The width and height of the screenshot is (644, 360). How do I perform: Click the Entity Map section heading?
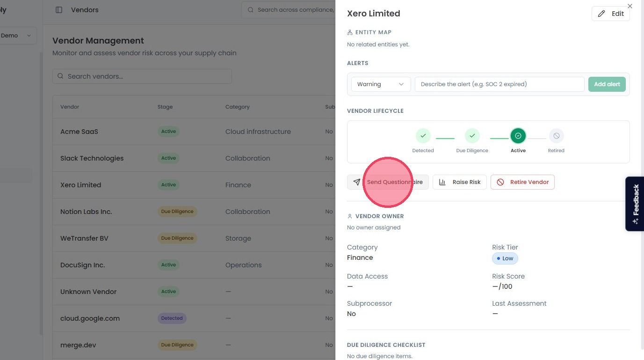click(369, 32)
